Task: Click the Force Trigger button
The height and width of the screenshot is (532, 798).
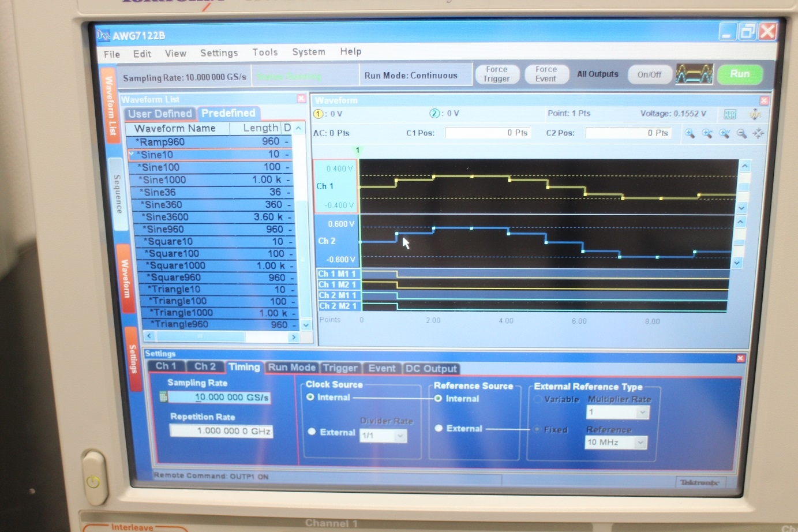Action: pos(497,74)
